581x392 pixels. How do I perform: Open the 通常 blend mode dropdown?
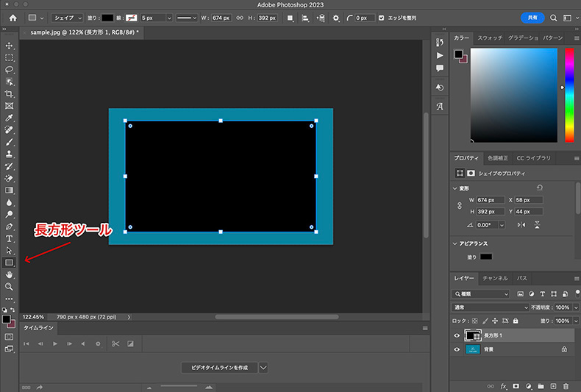491,307
